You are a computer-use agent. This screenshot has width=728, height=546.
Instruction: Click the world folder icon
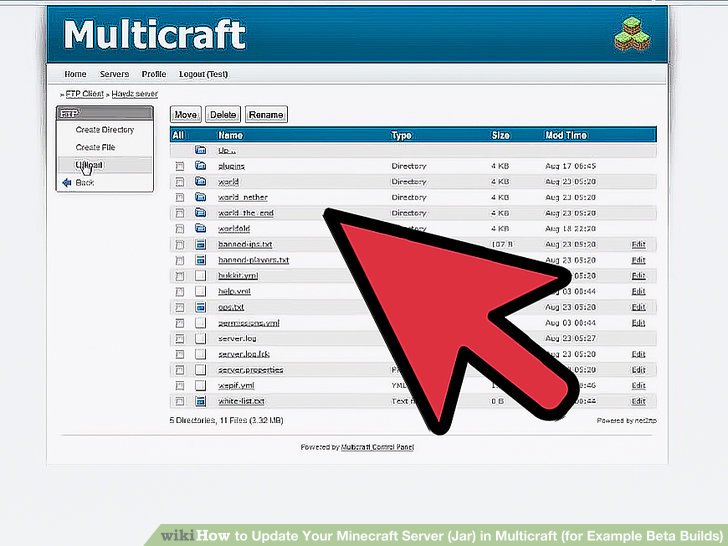pyautogui.click(x=200, y=181)
